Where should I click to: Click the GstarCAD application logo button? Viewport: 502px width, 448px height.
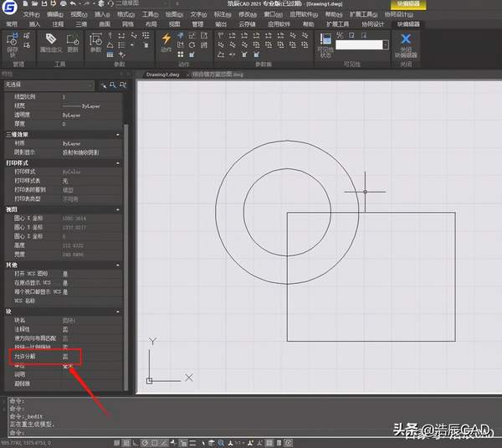[x=9, y=7]
